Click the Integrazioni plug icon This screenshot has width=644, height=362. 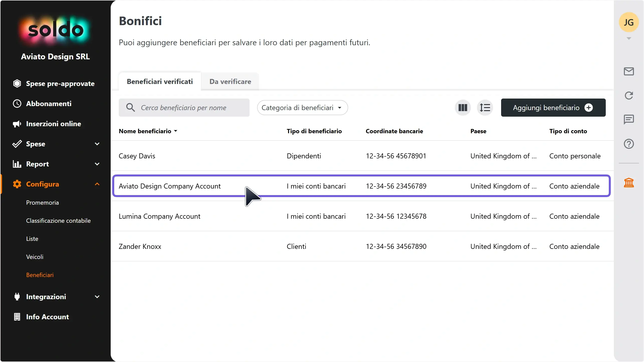17,297
